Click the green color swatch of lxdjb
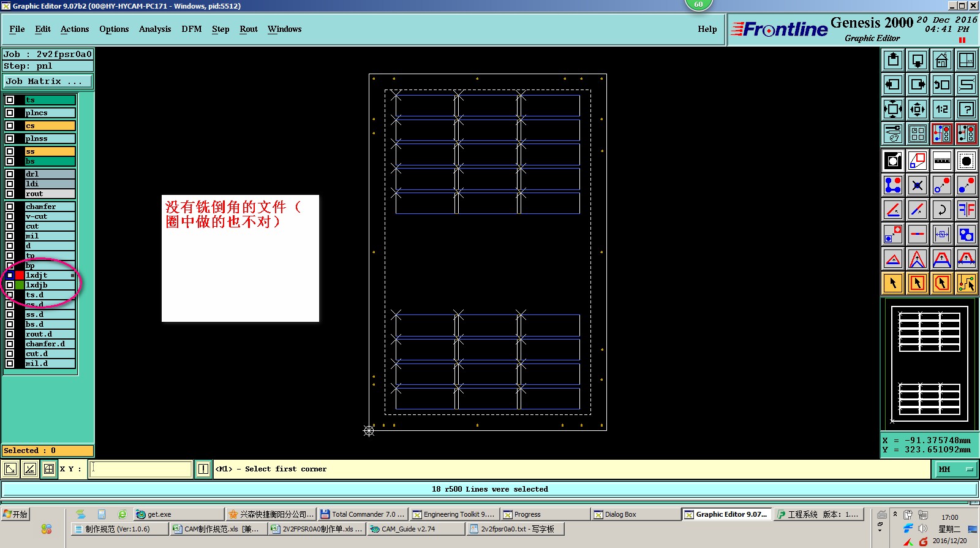980x548 pixels. click(20, 285)
